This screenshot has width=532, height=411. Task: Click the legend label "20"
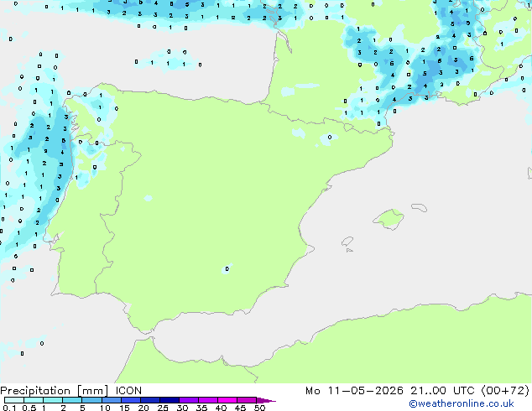pos(143,408)
